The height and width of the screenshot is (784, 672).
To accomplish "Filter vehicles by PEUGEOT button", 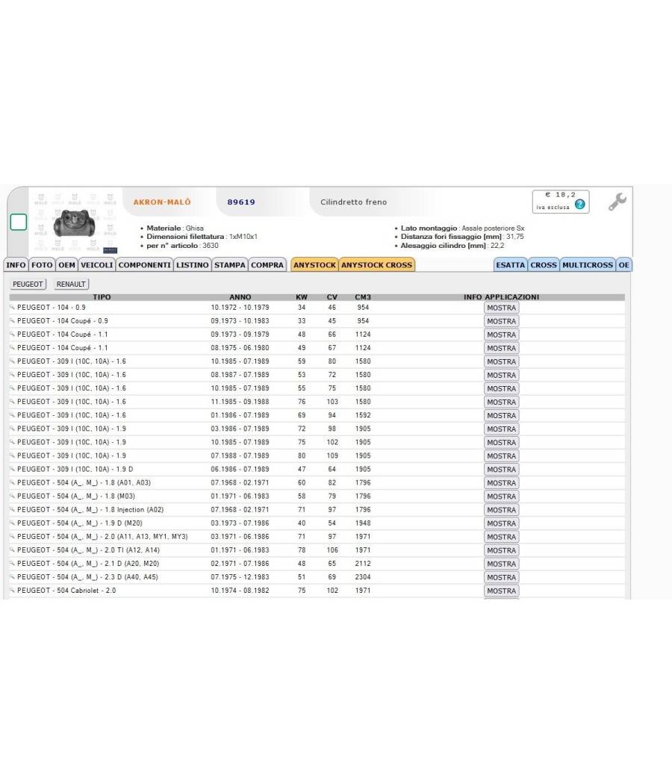I will [x=28, y=284].
